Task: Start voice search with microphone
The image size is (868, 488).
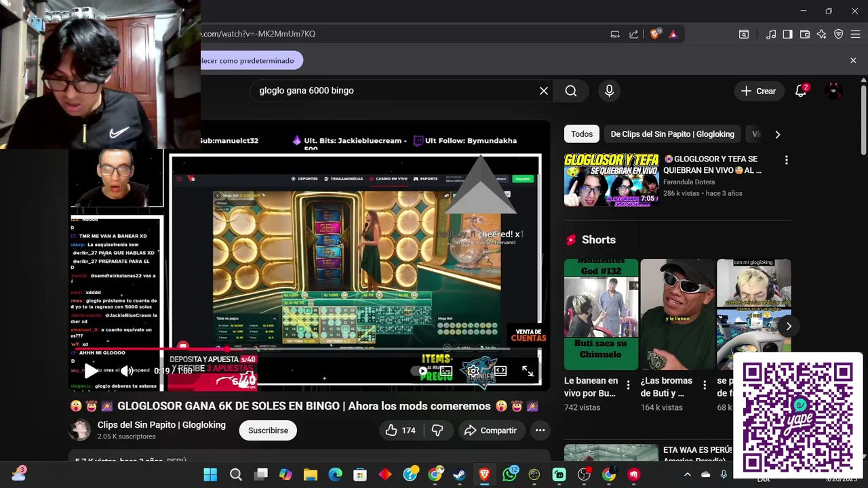Action: coord(609,91)
